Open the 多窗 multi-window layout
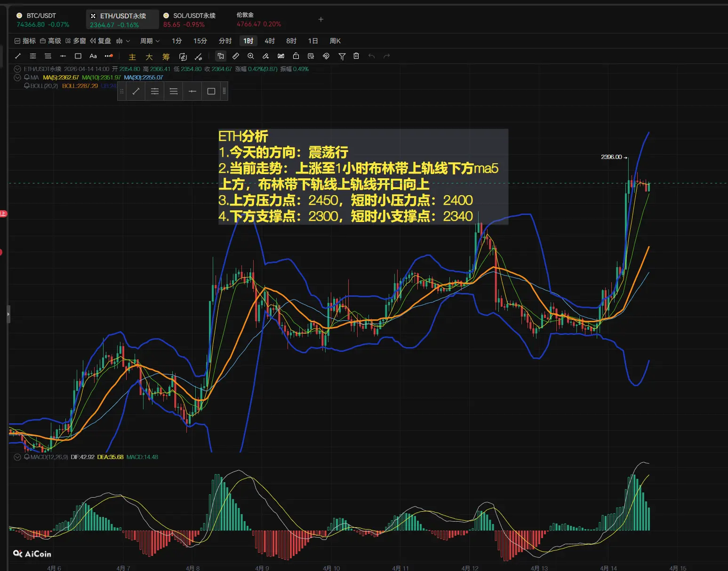The height and width of the screenshot is (571, 728). (76, 41)
